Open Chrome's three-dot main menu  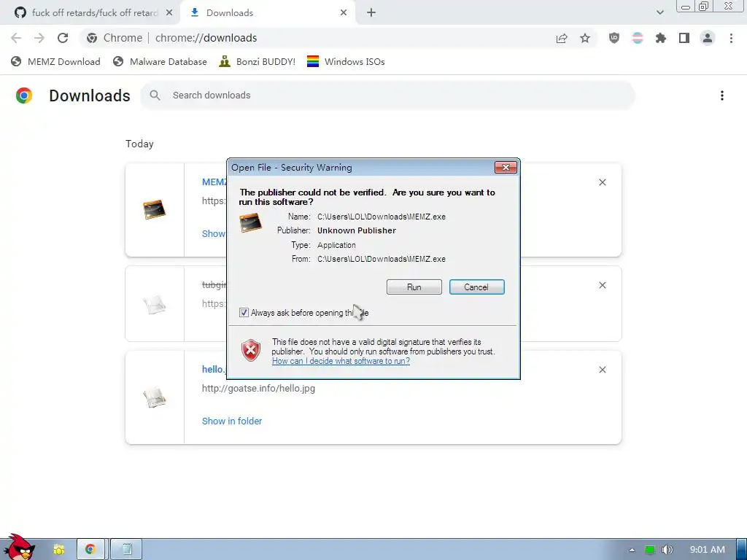point(731,38)
